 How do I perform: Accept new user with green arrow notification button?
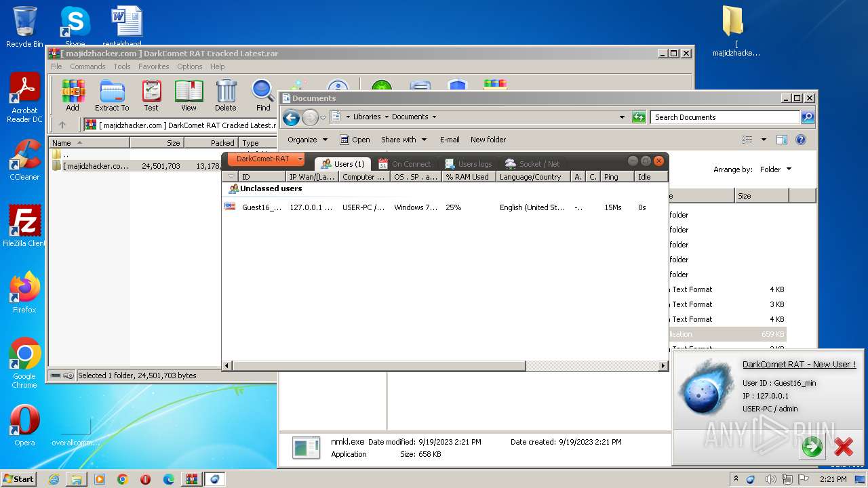click(812, 447)
